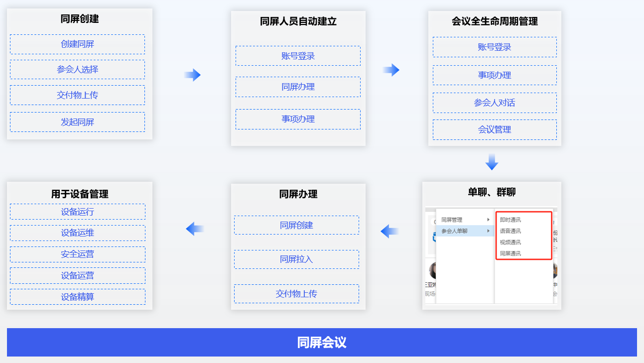Click the down arrow below 会议管理 box
Viewport: 644px width, 363px height.
492,162
